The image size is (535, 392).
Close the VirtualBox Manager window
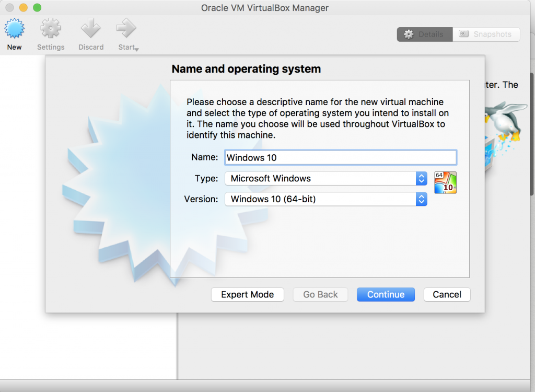pyautogui.click(x=9, y=7)
